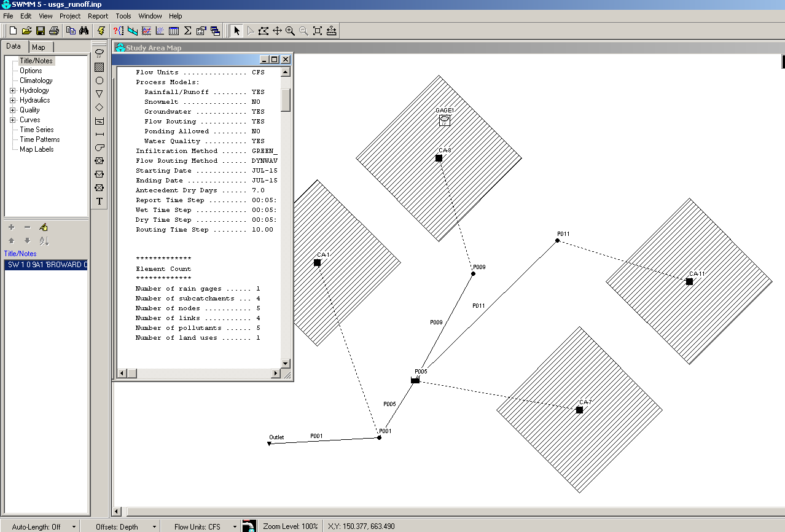Choose the Weir link tool
785x532 pixels.
pos(100,174)
